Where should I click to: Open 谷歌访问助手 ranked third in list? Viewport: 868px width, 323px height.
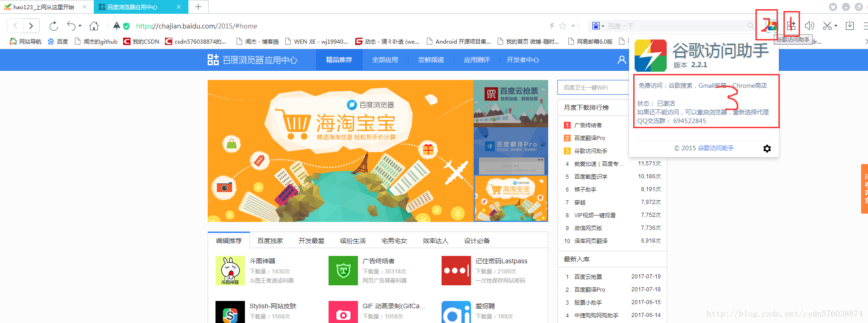(591, 151)
